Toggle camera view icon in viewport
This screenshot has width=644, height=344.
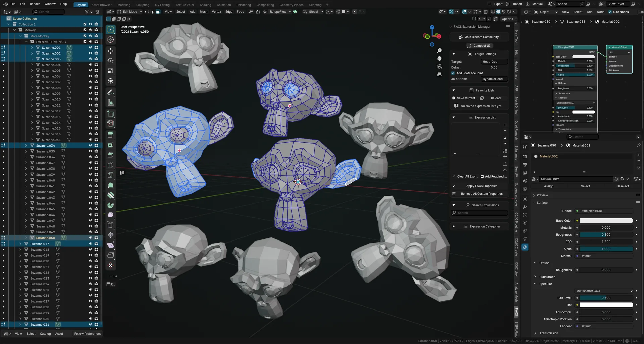point(439,66)
